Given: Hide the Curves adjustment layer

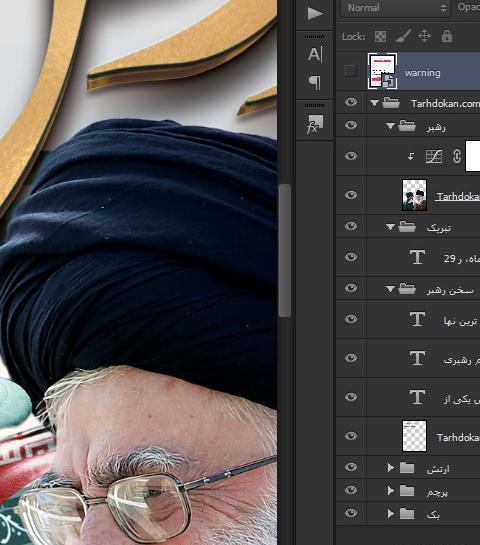Looking at the screenshot, I should 351,156.
